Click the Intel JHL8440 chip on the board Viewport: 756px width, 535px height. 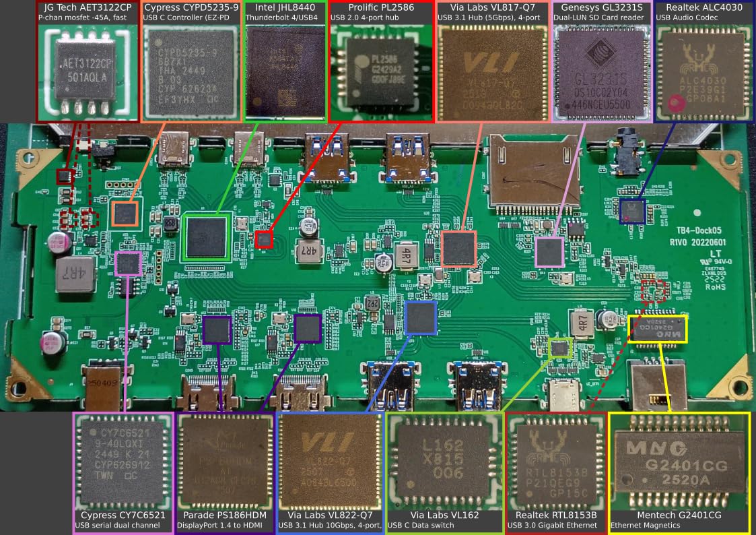[x=206, y=237]
